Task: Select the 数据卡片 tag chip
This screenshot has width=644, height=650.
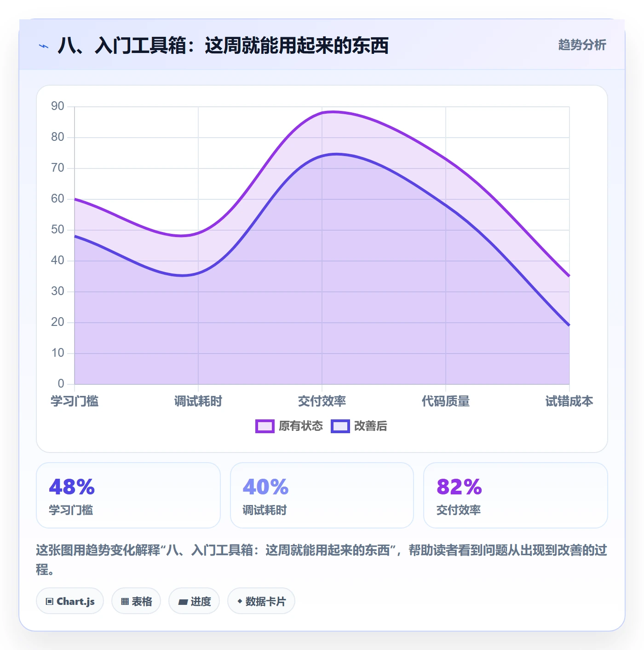Action: [261, 601]
